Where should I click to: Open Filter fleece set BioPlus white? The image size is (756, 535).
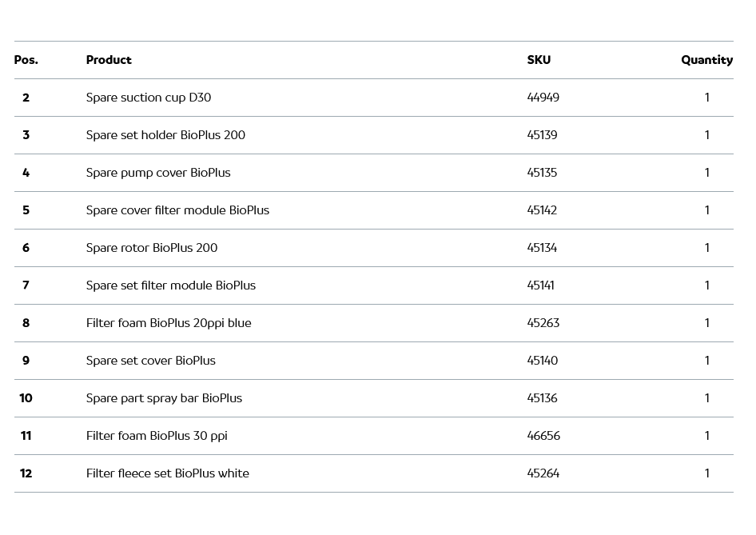(168, 473)
